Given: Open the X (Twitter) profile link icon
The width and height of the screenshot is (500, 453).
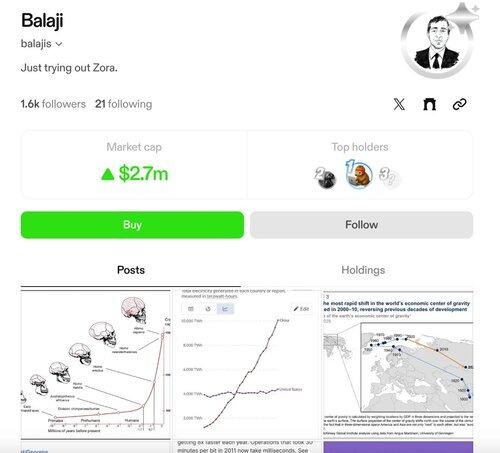Looking at the screenshot, I should [399, 104].
